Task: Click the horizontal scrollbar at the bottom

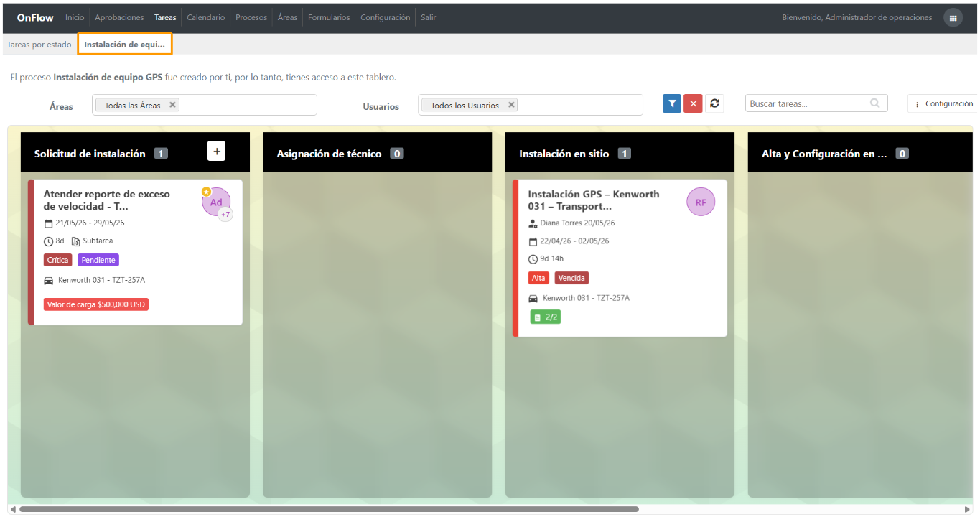Action: [x=329, y=509]
